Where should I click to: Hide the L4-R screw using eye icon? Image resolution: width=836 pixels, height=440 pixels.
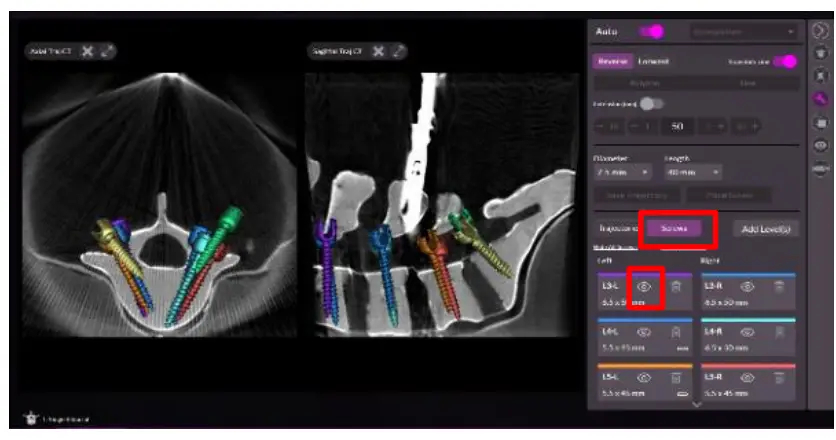click(x=747, y=332)
